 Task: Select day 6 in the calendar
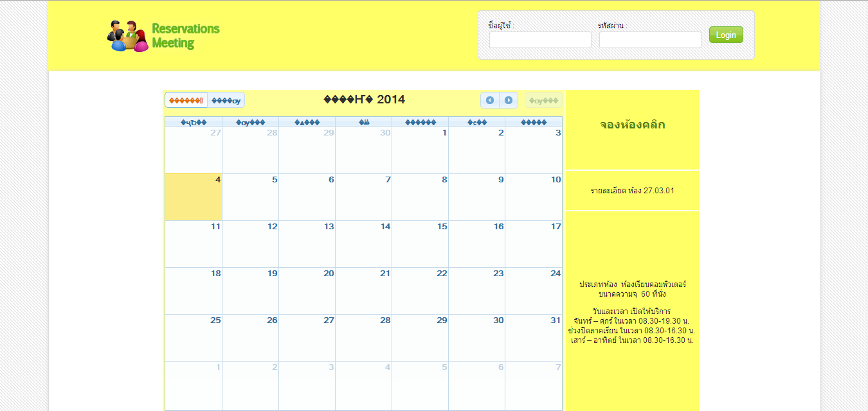tap(307, 197)
